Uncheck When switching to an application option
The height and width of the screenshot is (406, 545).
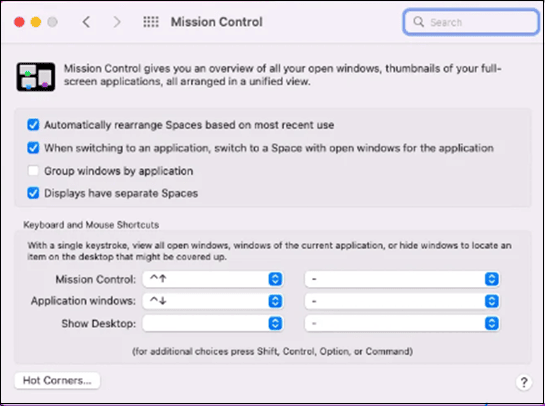tap(33, 148)
